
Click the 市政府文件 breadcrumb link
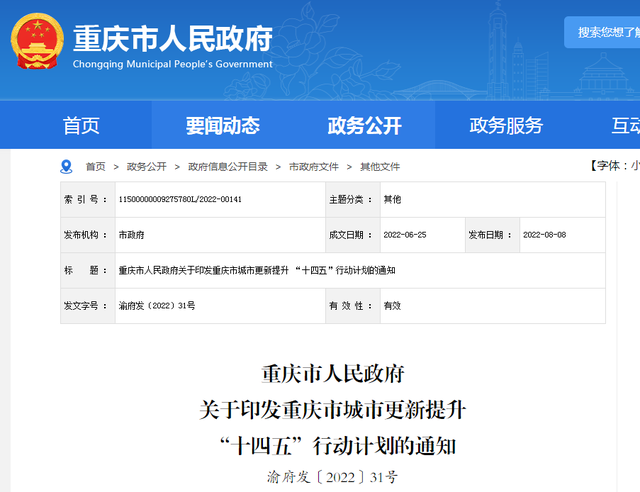click(313, 167)
